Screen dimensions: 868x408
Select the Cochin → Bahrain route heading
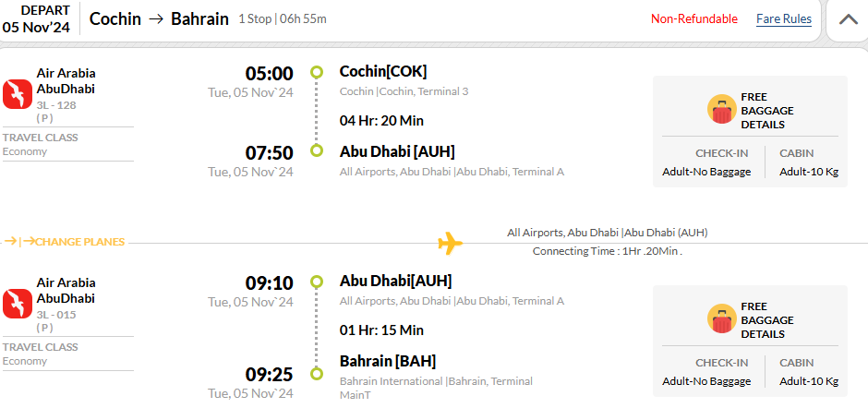pyautogui.click(x=159, y=18)
